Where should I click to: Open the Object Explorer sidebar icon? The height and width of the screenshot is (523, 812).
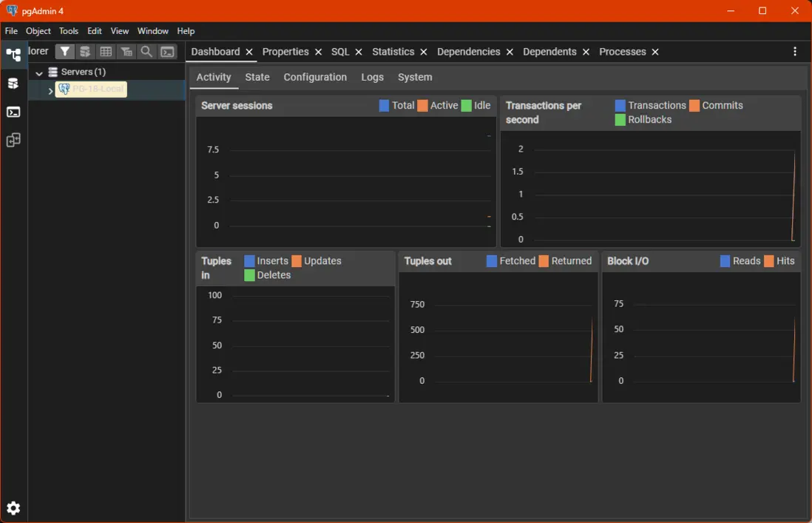tap(13, 55)
